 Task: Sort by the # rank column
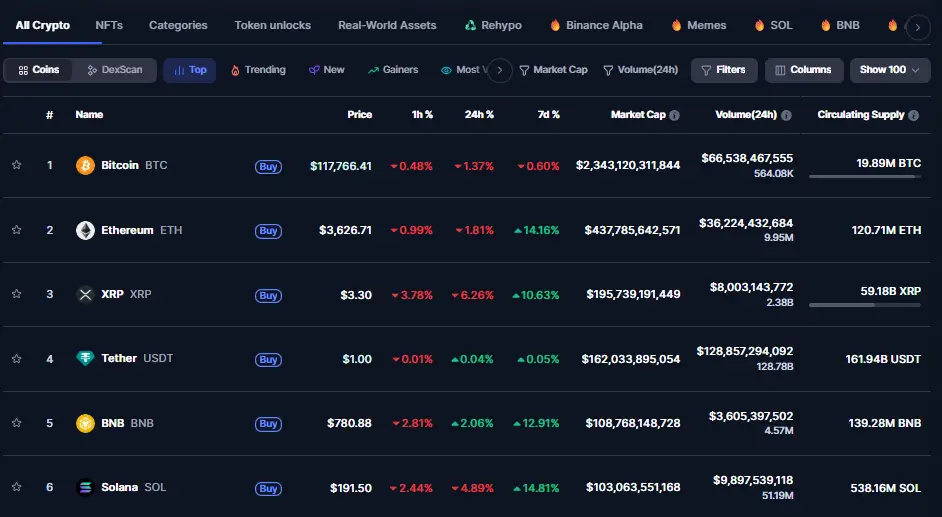pos(49,115)
